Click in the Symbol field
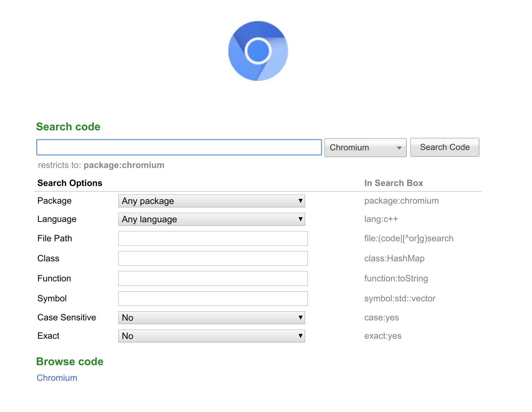Screen dimensions: 532x412 [x=213, y=299]
